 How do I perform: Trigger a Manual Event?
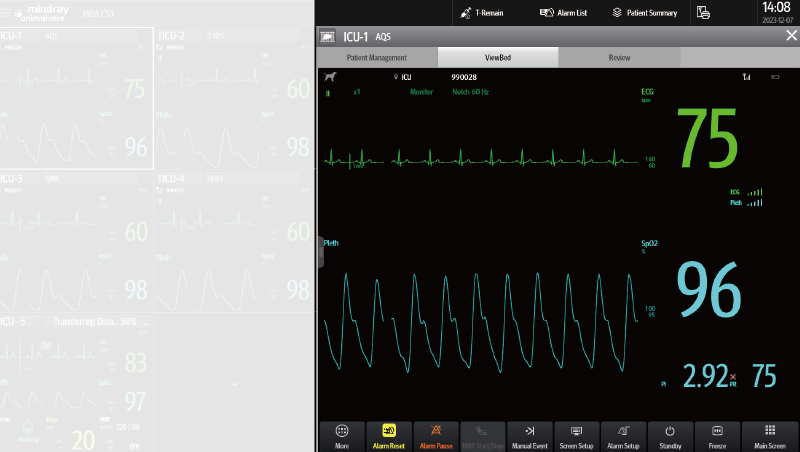tap(529, 435)
